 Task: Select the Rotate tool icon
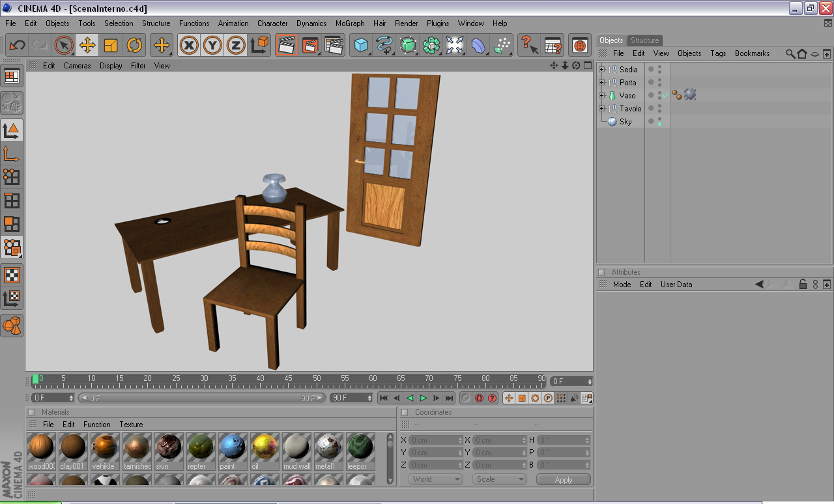[x=134, y=46]
